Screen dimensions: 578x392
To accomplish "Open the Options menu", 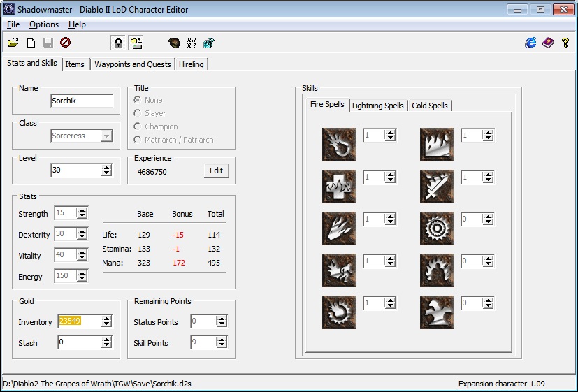I will [x=44, y=24].
